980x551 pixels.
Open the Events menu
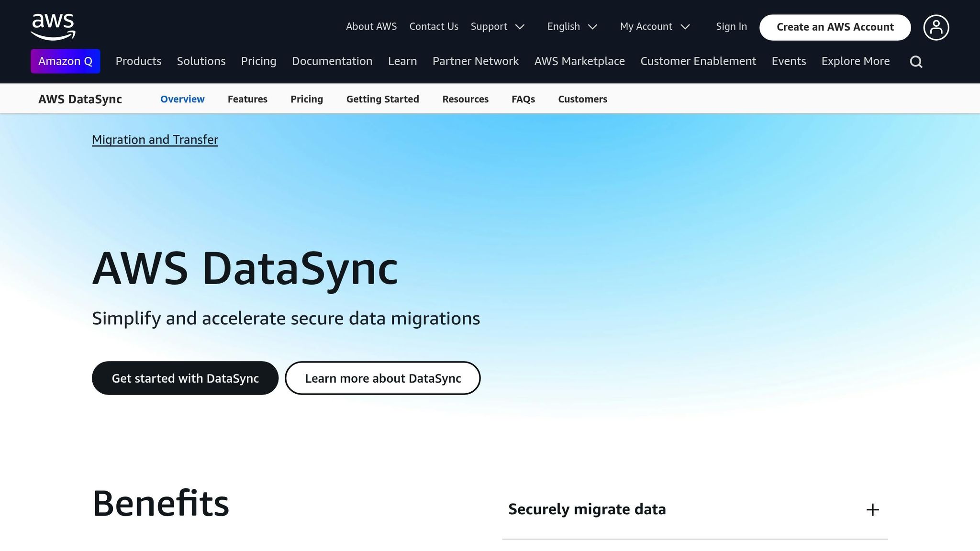789,61
